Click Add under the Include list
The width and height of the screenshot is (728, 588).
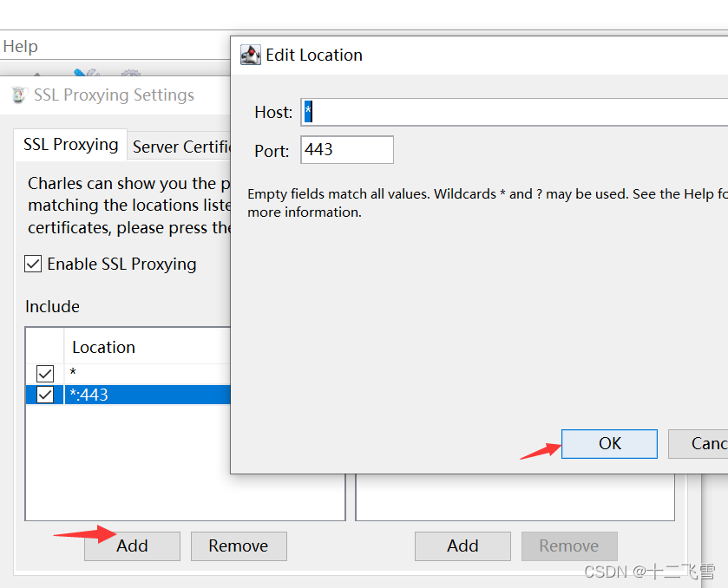[x=132, y=546]
